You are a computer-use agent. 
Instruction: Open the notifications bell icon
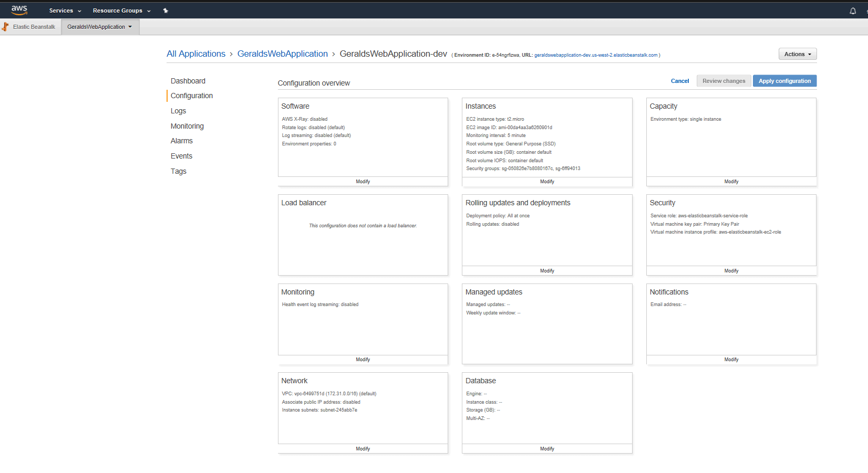[853, 10]
